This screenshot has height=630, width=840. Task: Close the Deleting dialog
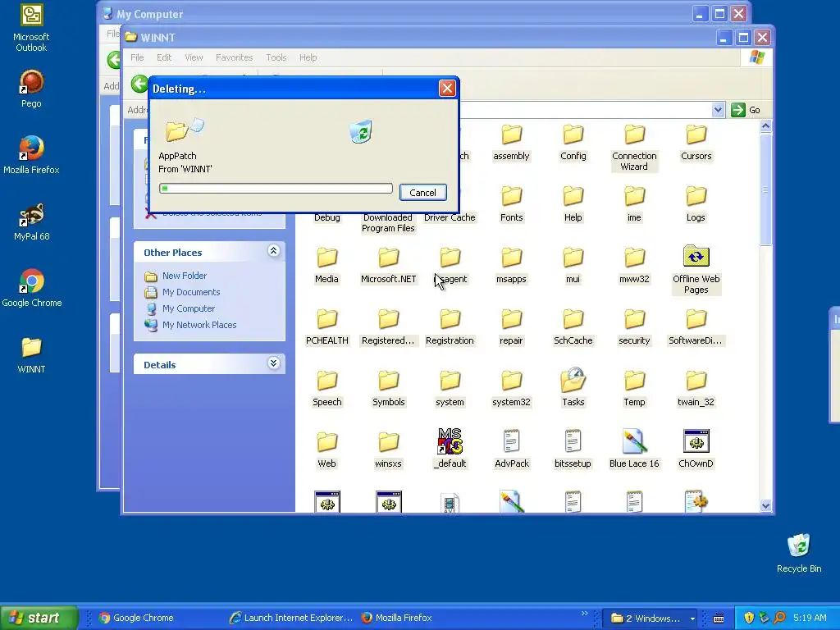447,89
